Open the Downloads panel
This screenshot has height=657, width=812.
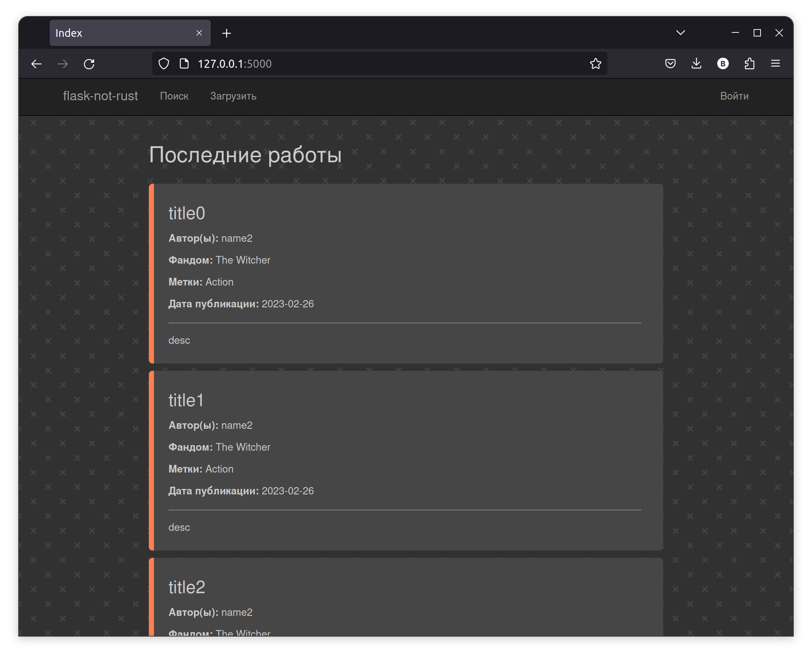click(x=696, y=63)
